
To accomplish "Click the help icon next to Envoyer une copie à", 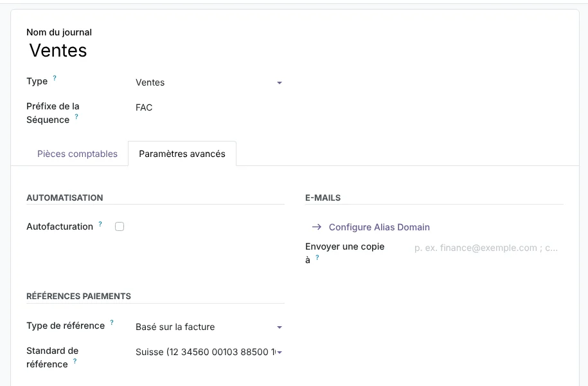I will point(317,257).
